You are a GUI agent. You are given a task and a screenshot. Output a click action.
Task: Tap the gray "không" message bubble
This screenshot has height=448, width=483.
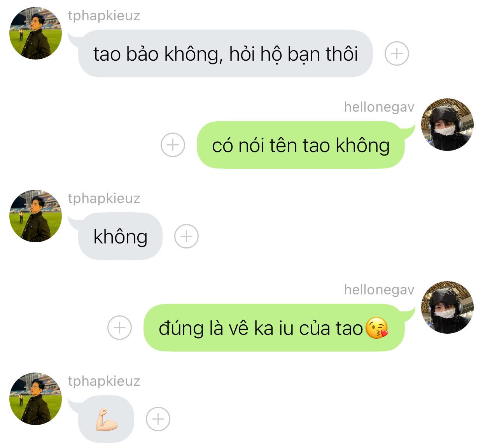click(x=120, y=236)
